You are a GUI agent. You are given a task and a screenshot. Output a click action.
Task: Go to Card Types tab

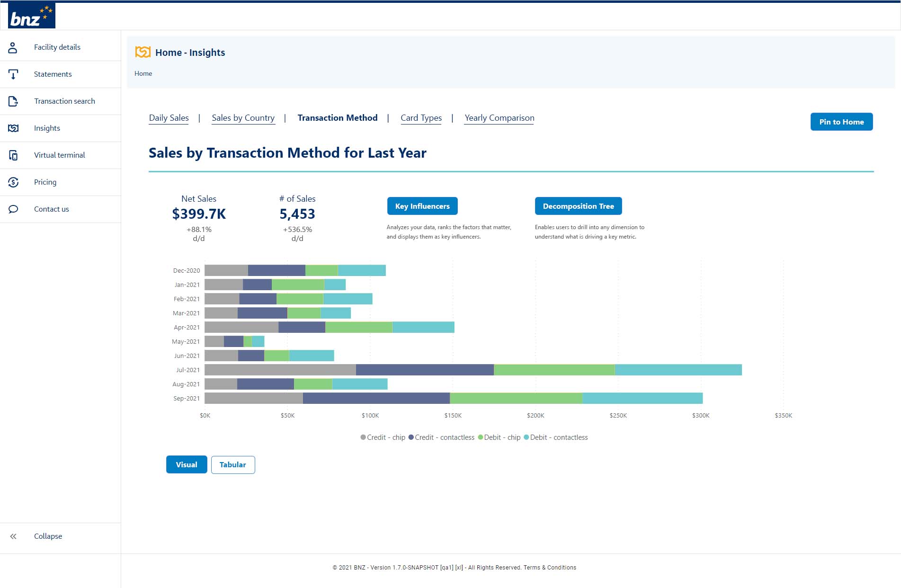coord(421,118)
